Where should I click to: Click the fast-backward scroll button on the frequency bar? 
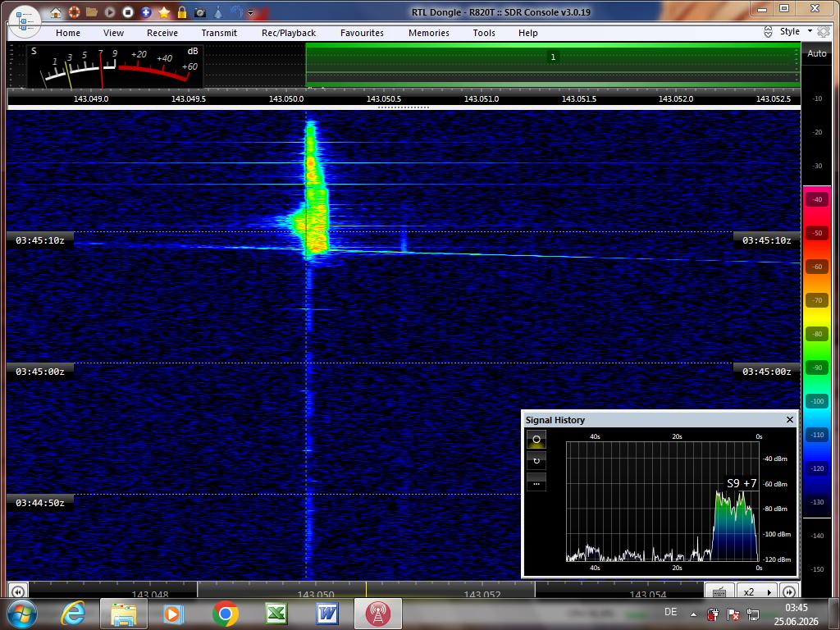pos(17,592)
